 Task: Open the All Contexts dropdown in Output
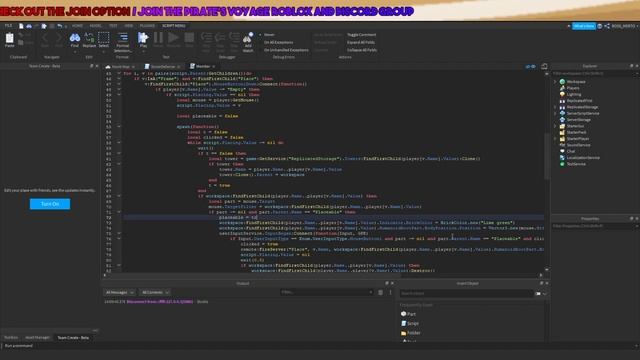tap(155, 292)
